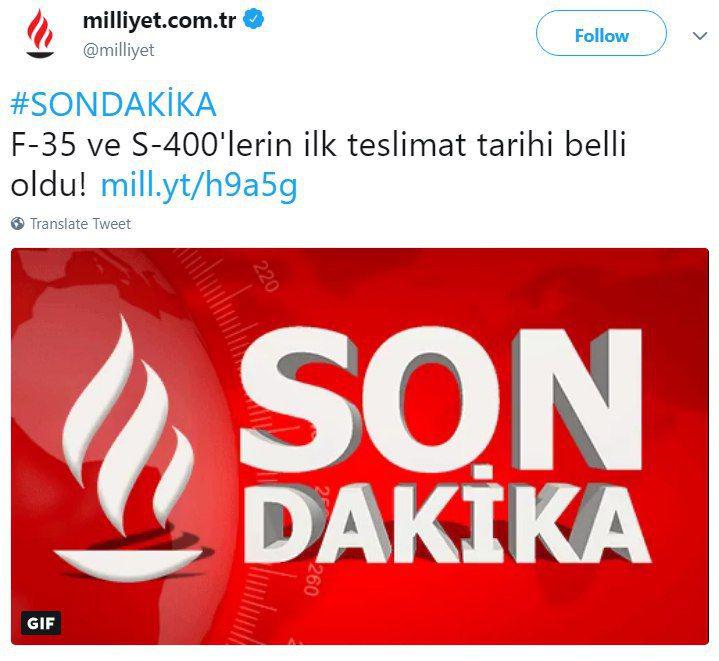Click the globe icon beside Translate Tweet

(x=18, y=224)
